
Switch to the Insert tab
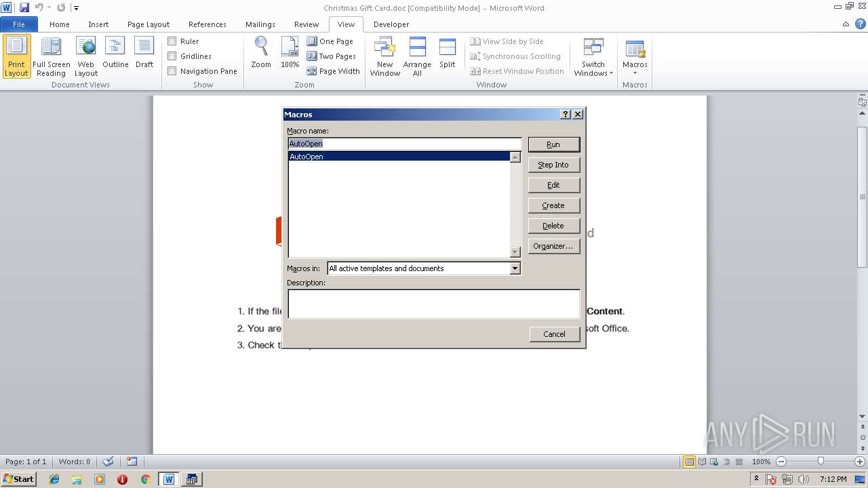click(98, 24)
